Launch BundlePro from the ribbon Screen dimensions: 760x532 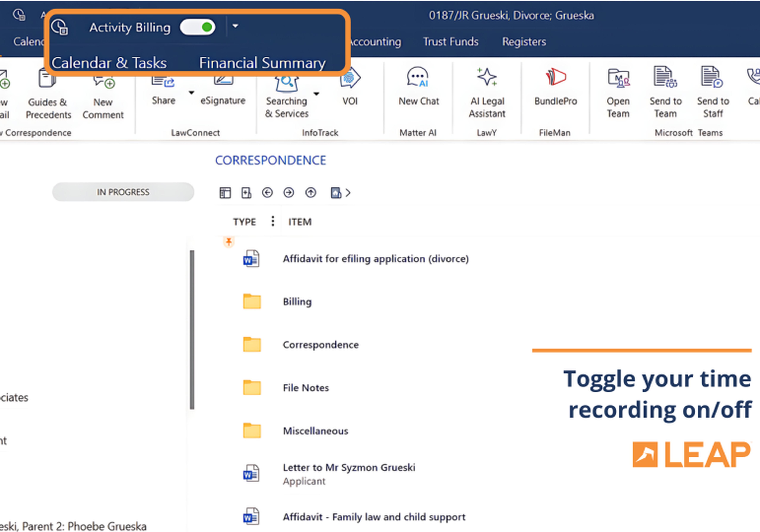(555, 86)
